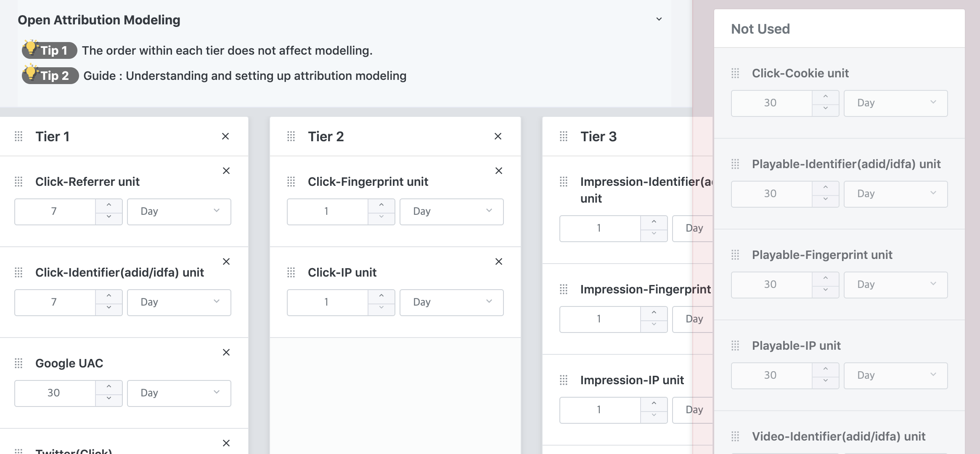Click the Tip 1 badge
The width and height of the screenshot is (980, 454).
[50, 50]
